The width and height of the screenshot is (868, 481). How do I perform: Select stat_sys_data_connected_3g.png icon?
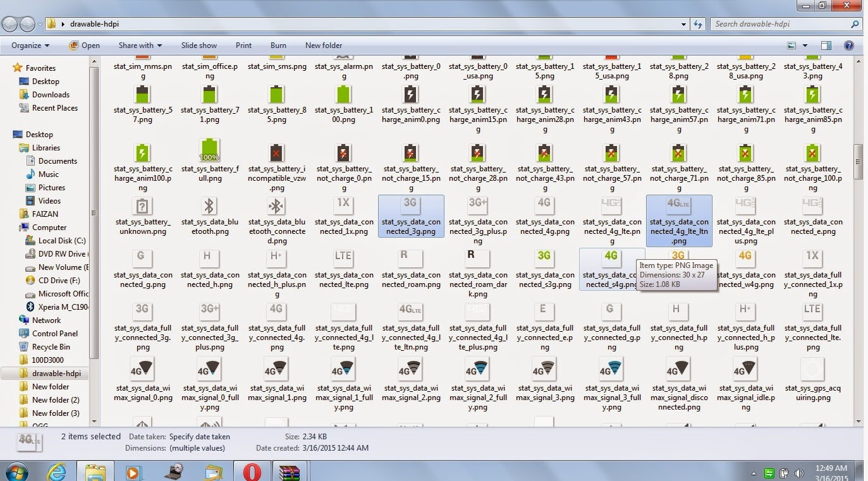(x=410, y=205)
